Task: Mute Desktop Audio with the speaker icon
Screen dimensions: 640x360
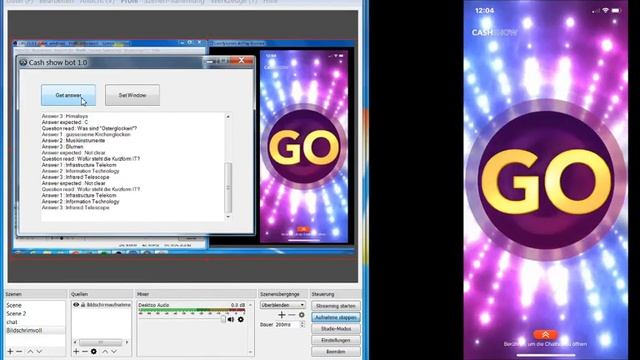Action: pyautogui.click(x=231, y=320)
